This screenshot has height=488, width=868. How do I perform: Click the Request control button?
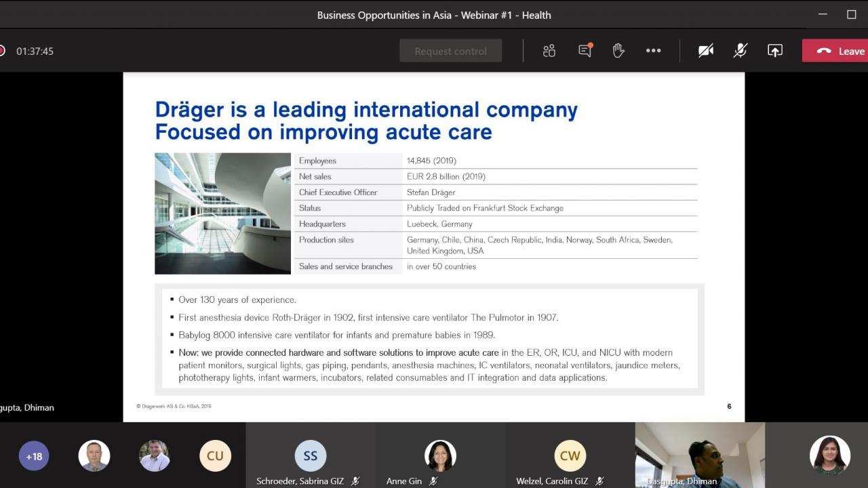451,51
